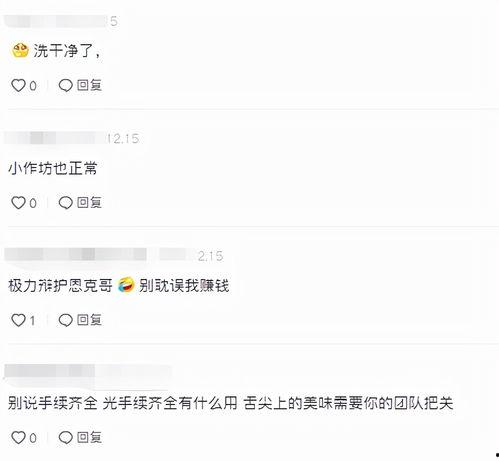Open the blurred username above "洗干净了"
This screenshot has height=461, width=499.
pyautogui.click(x=56, y=21)
